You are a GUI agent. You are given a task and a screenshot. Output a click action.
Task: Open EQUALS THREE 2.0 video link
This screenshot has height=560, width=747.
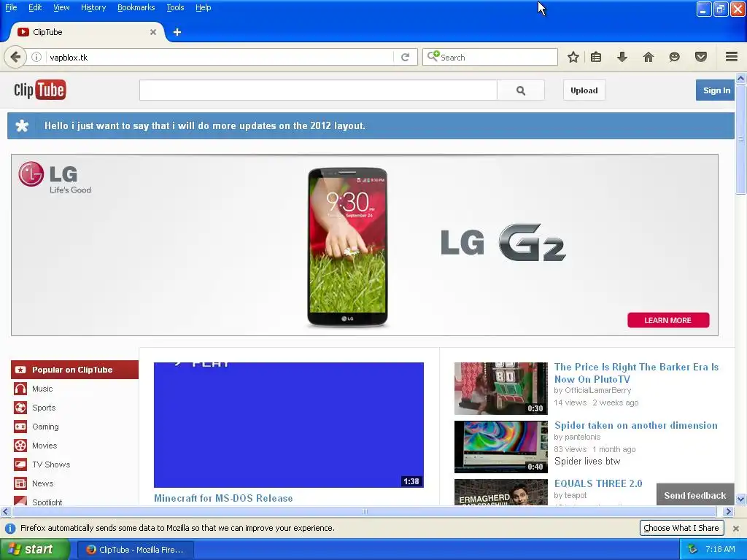click(598, 483)
